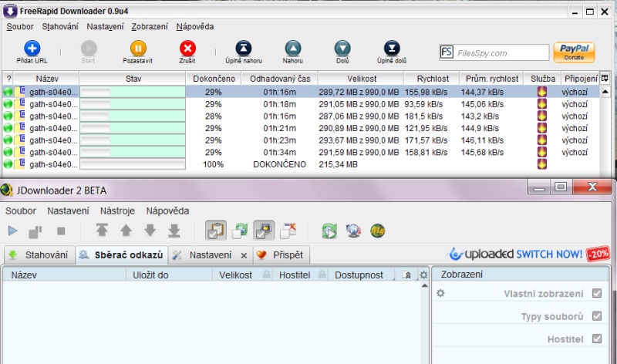Viewport: 617px width, 364px height.
Task: Click JDownloader stop downloads icon
Action: (x=61, y=231)
